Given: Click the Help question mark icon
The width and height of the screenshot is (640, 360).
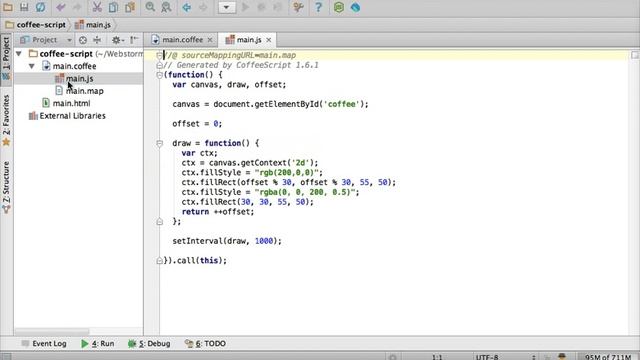Looking at the screenshot, I should tap(318, 7).
